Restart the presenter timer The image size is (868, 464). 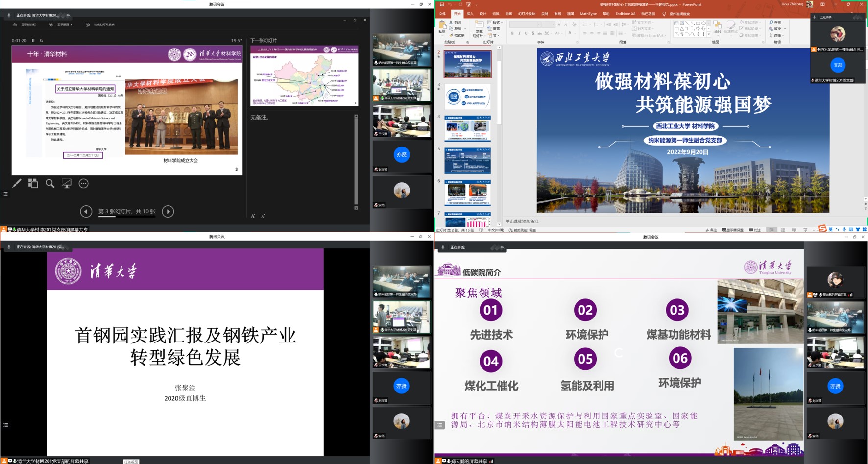tap(42, 41)
